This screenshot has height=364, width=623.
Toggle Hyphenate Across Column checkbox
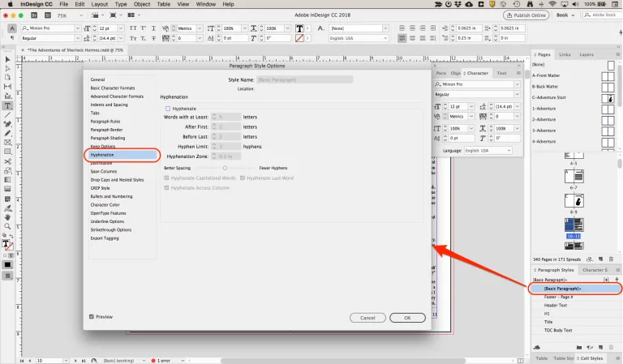[x=166, y=188]
